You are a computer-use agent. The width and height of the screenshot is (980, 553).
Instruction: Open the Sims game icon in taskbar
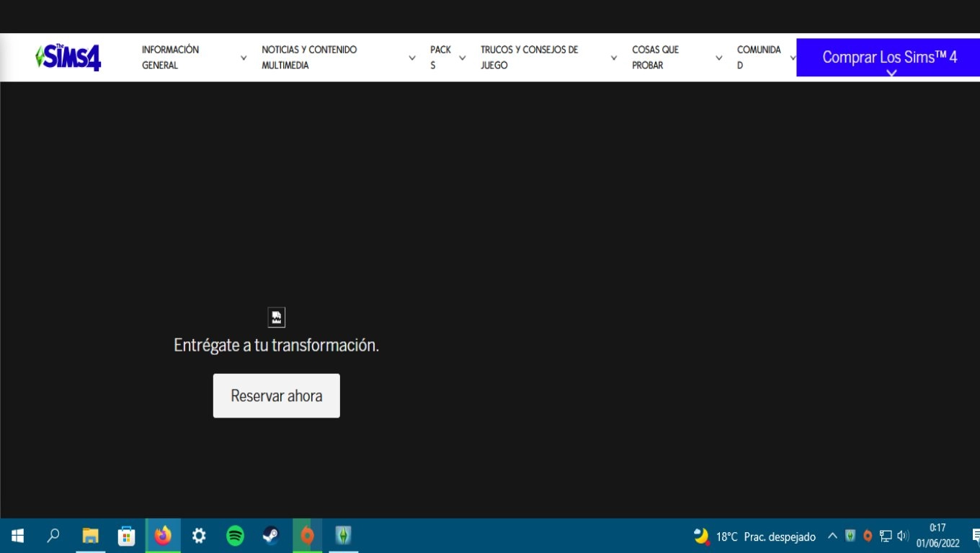click(343, 536)
